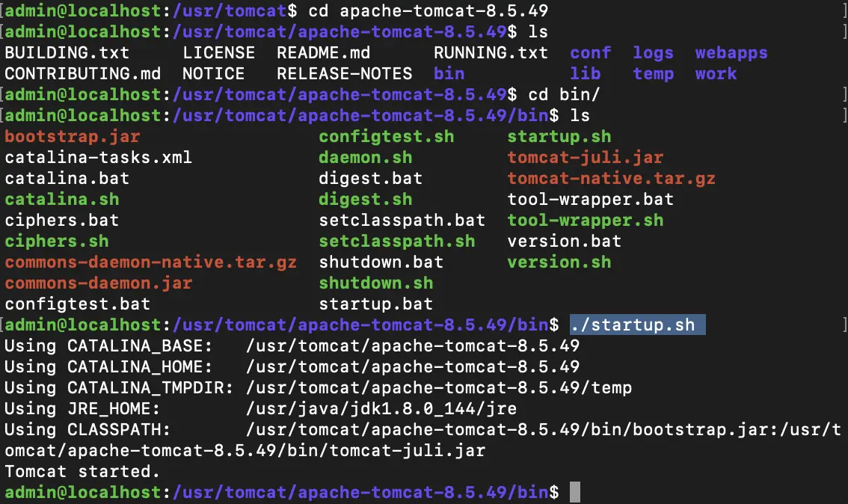The width and height of the screenshot is (848, 504).
Task: Click tomcat-native.tar.gz in the listing
Action: pos(611,179)
